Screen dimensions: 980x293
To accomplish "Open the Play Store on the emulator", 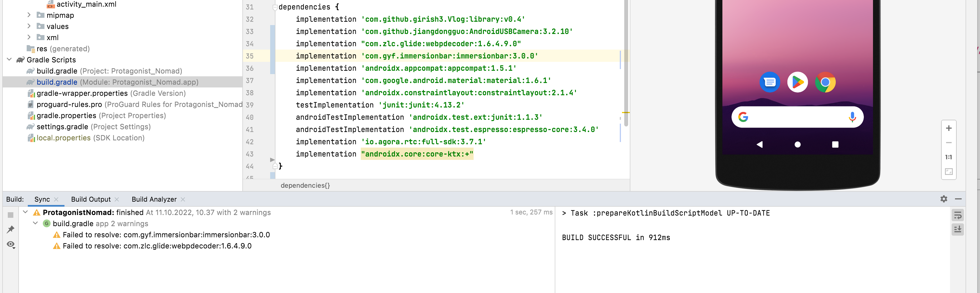I will click(797, 82).
